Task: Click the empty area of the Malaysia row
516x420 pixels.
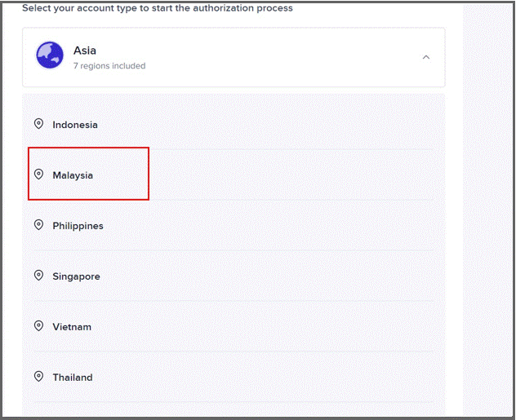Action: pos(290,175)
